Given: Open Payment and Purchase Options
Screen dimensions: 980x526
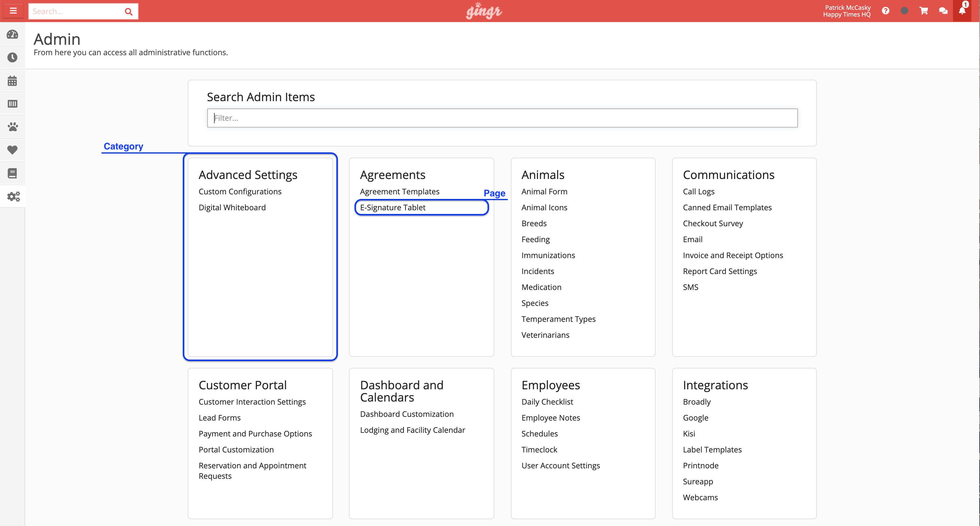Looking at the screenshot, I should (x=255, y=434).
